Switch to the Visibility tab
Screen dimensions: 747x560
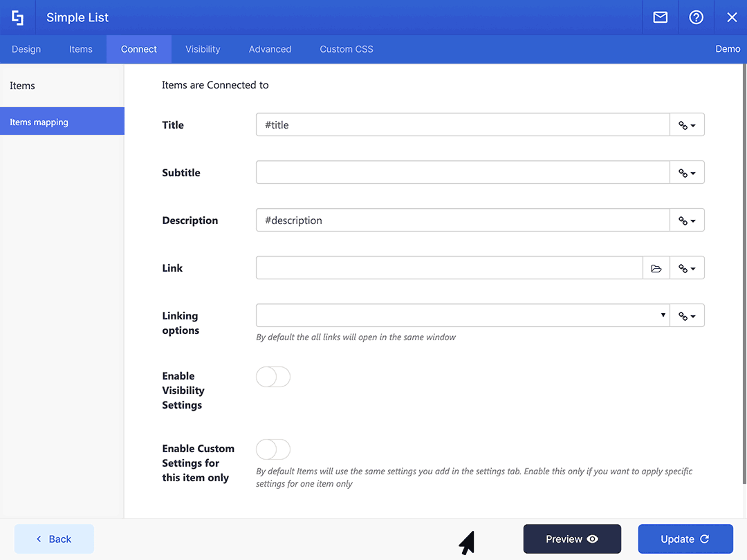tap(202, 49)
